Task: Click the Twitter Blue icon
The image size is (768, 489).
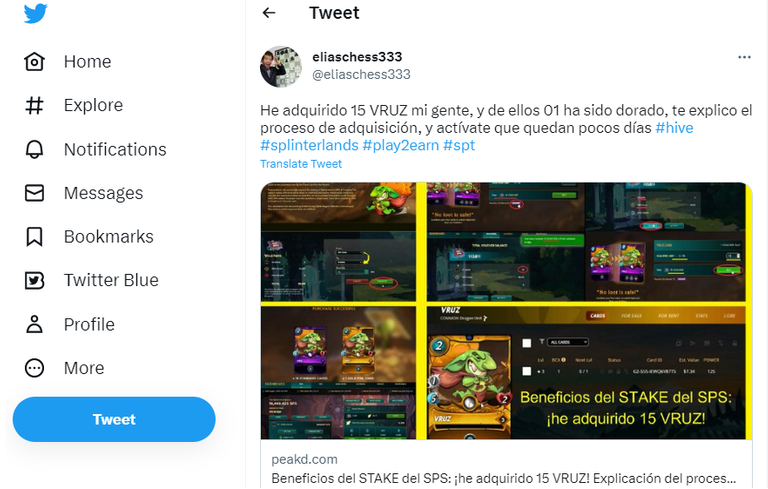Action: click(x=34, y=280)
